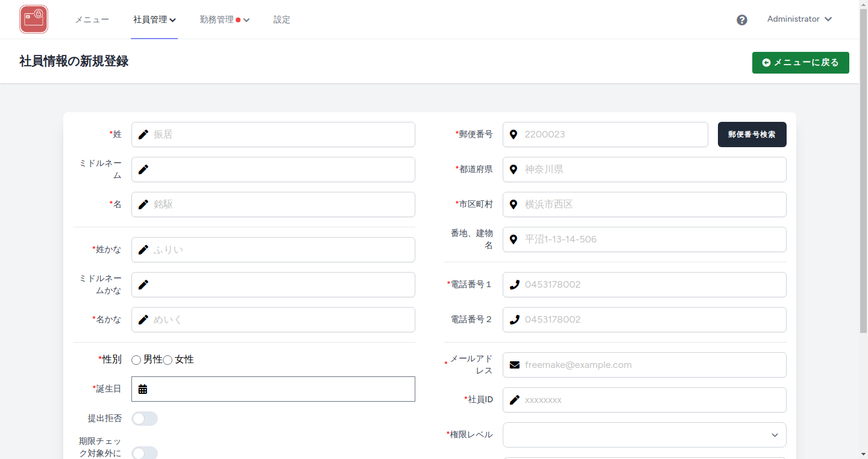Viewport: 868px width, 459px height.
Task: Open 設定 nav item
Action: pyautogui.click(x=281, y=20)
